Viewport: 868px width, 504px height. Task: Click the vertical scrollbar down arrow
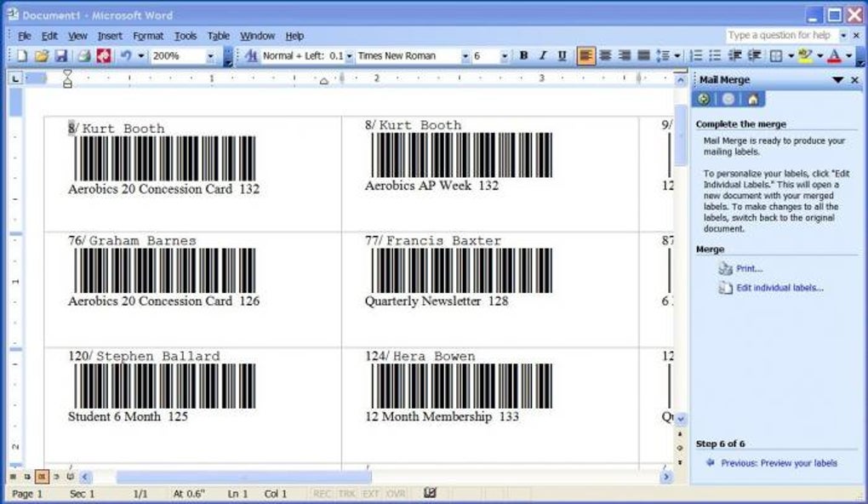681,419
